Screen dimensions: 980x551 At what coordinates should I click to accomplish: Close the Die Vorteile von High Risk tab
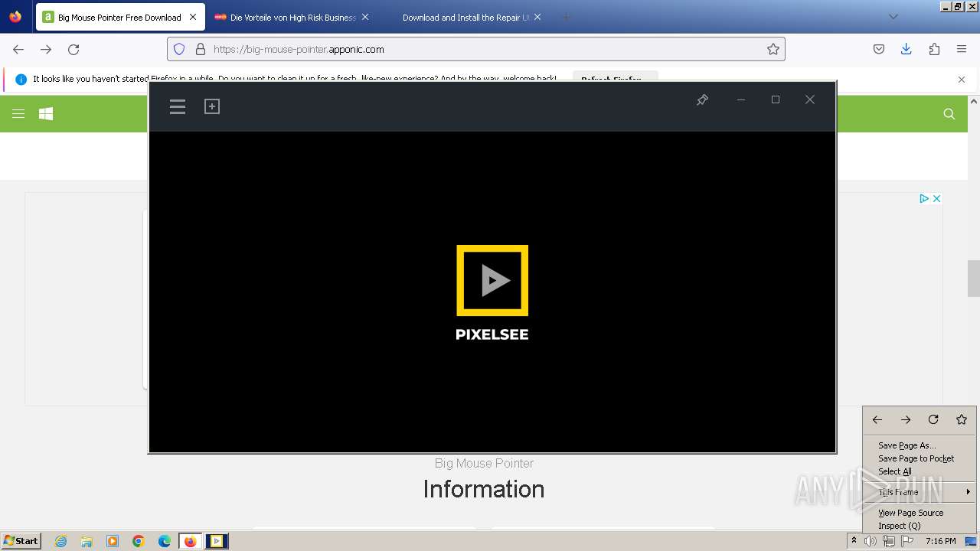(365, 17)
